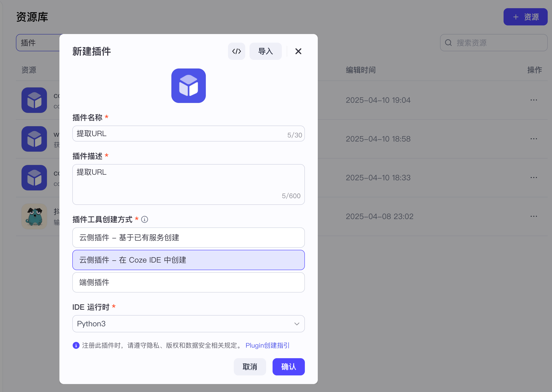Click the info icon beside 插件工具创建方式
Image resolution: width=552 pixels, height=392 pixels.
point(144,219)
